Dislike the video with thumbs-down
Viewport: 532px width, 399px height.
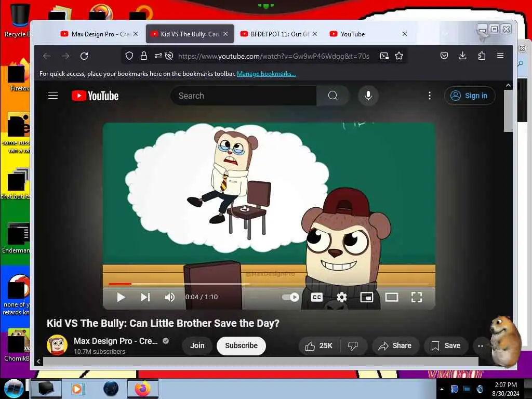[353, 345]
